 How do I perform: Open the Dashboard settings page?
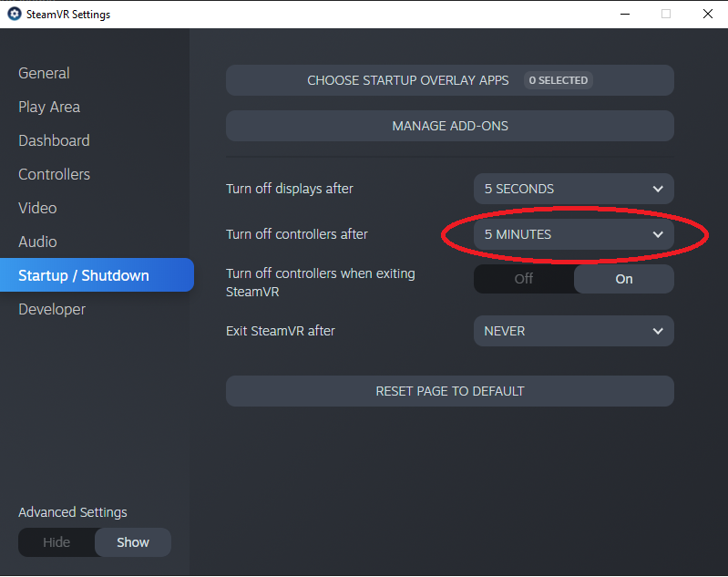54,140
